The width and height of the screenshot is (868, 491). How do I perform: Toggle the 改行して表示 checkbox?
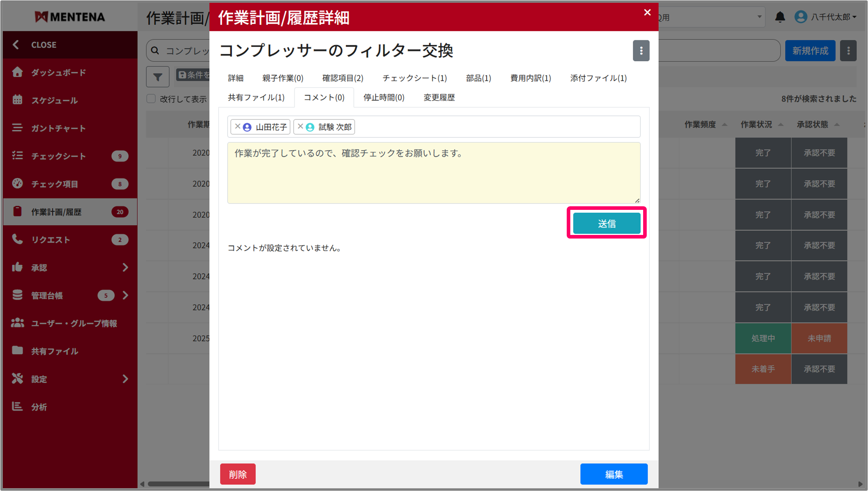(151, 98)
